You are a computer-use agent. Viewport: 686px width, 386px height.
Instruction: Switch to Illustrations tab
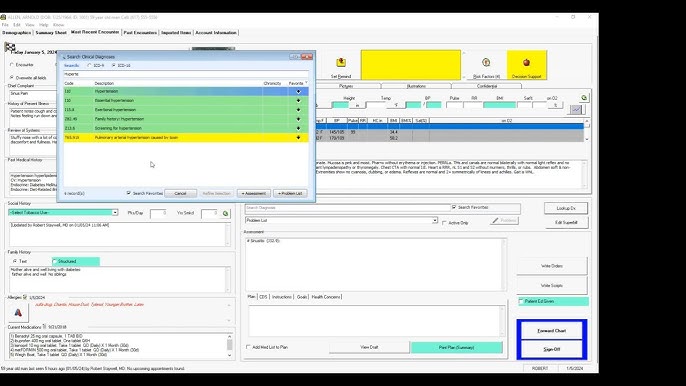[416, 86]
